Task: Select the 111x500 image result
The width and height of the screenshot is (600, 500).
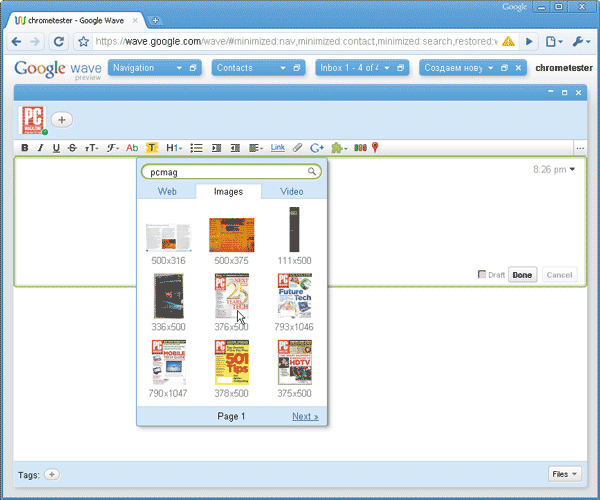Action: (294, 229)
